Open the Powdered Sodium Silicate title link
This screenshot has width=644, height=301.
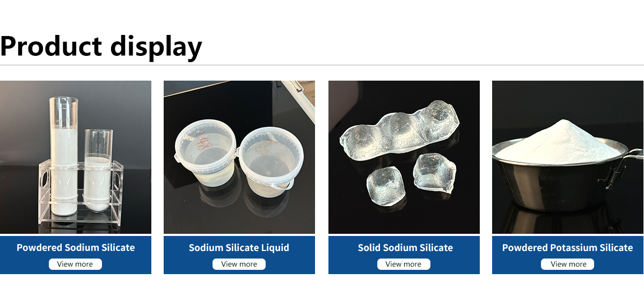[76, 248]
